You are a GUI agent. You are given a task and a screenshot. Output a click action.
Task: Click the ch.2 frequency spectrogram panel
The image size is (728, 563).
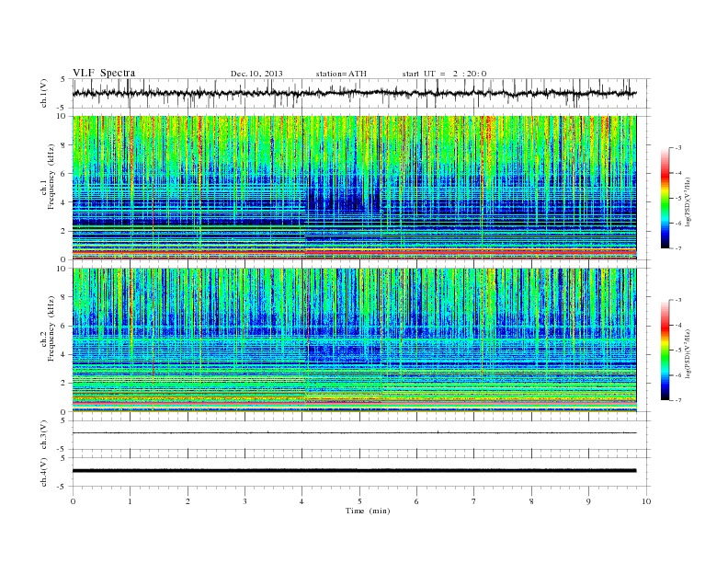click(x=354, y=339)
